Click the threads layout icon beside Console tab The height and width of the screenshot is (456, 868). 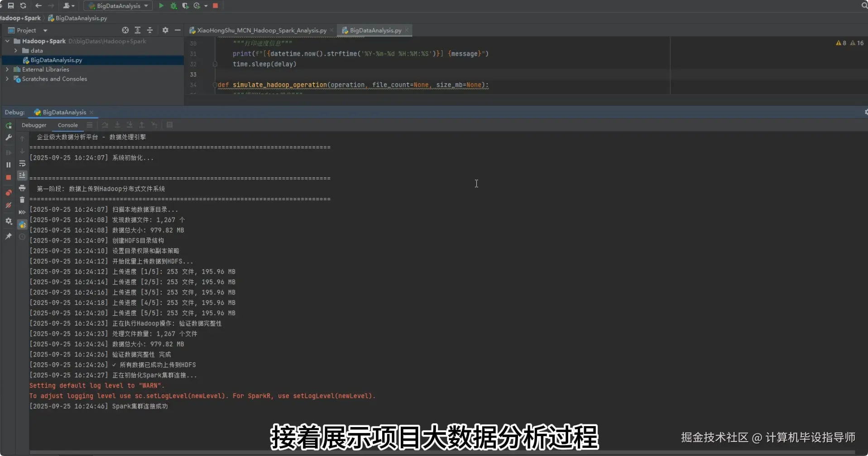point(90,125)
